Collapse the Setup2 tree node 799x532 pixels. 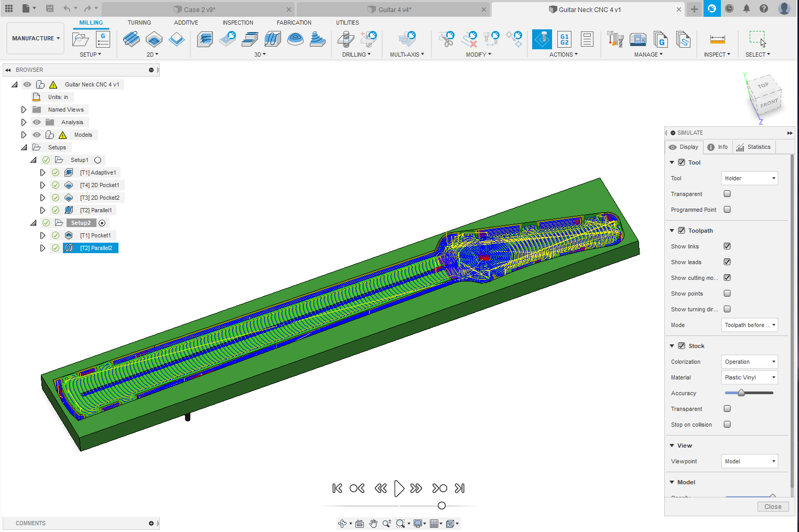34,223
